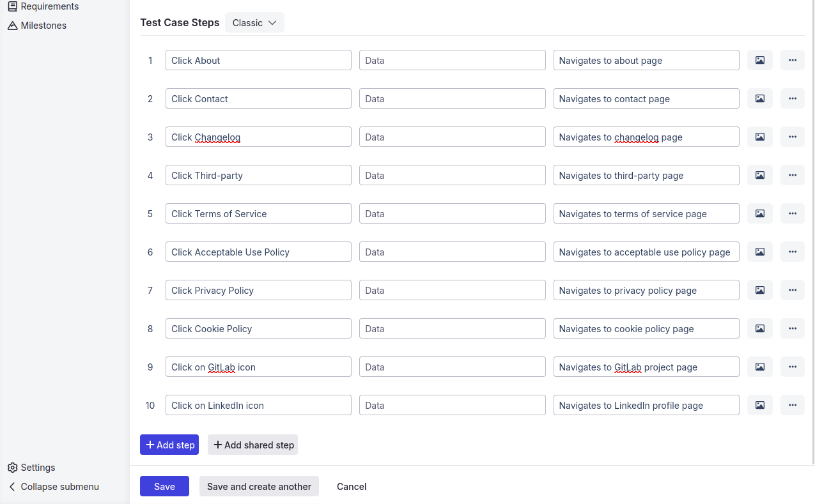Edit the 'Click Contact' step field
This screenshot has width=815, height=504.
coord(258,98)
